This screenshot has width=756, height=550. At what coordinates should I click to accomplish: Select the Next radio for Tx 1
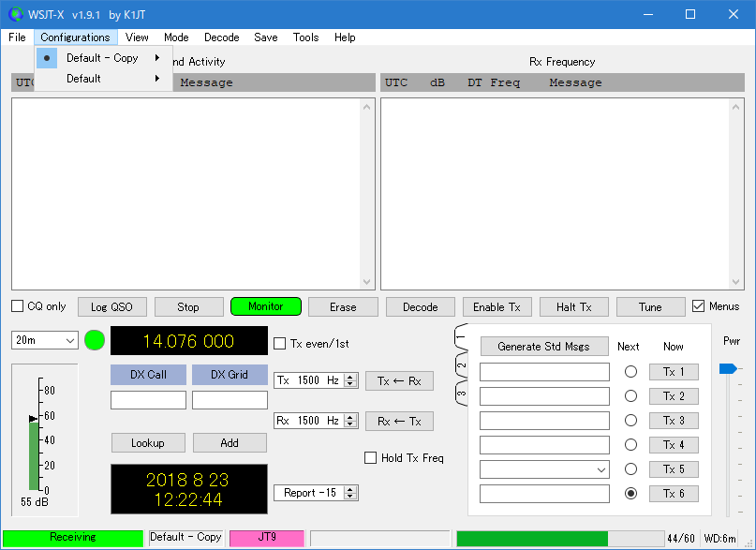pos(630,372)
